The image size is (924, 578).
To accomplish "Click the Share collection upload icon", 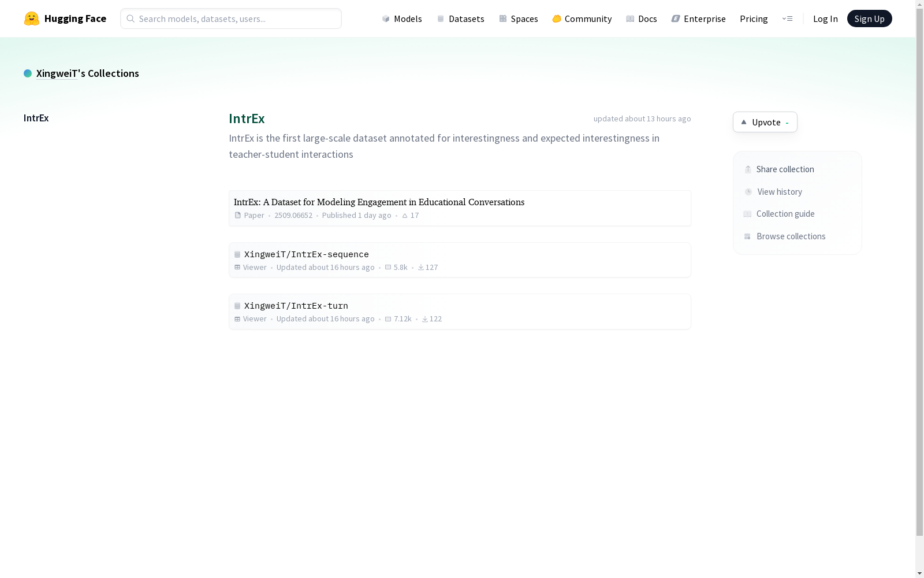I will click(748, 169).
